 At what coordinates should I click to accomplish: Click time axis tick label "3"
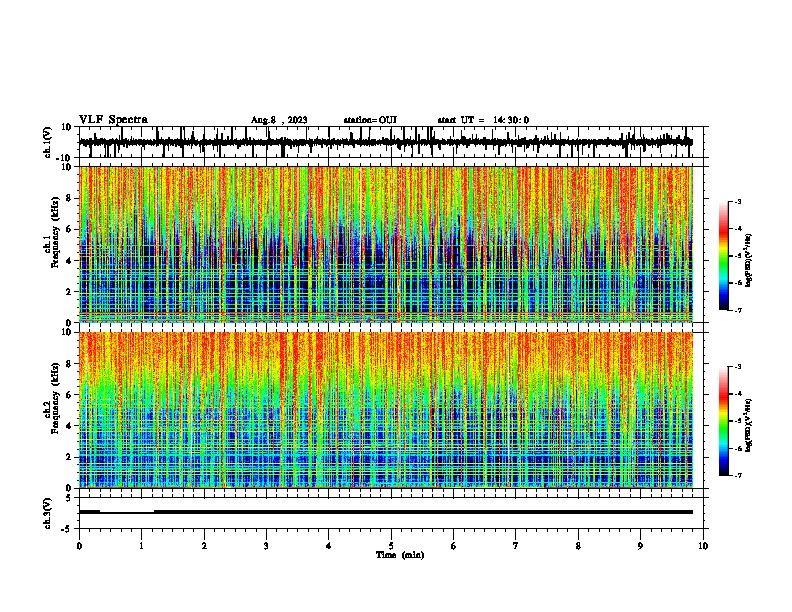coord(266,546)
